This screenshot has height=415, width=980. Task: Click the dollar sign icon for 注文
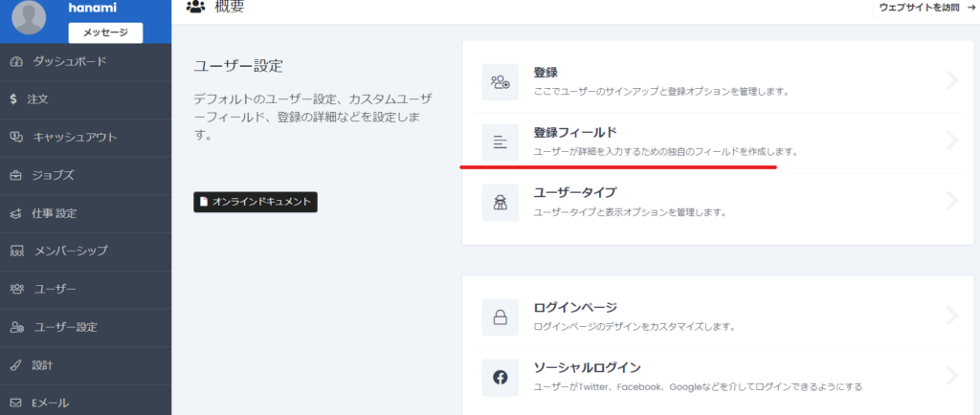[13, 98]
